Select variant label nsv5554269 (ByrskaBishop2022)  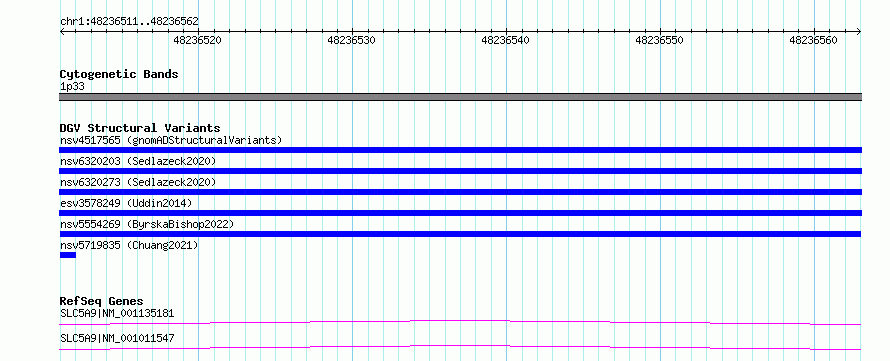147,224
